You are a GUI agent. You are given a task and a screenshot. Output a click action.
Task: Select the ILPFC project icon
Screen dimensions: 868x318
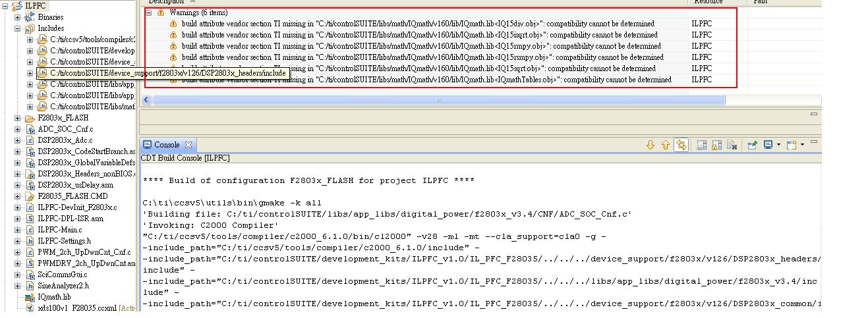point(17,6)
